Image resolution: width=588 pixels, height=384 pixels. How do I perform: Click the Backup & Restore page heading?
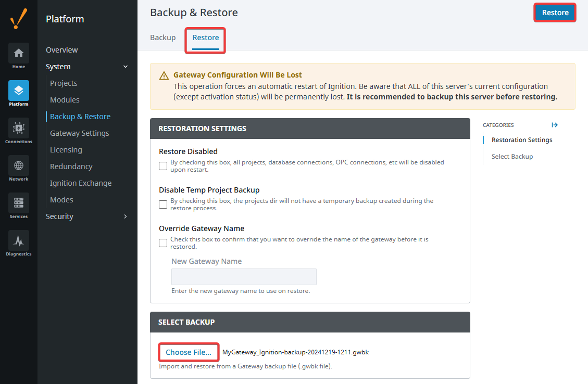pyautogui.click(x=194, y=12)
